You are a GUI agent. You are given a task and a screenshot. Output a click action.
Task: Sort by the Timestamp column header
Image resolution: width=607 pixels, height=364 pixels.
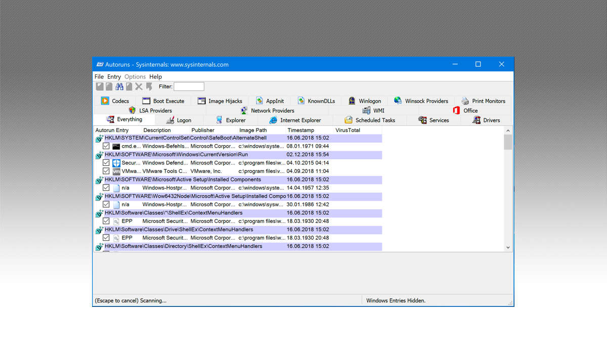click(x=309, y=130)
